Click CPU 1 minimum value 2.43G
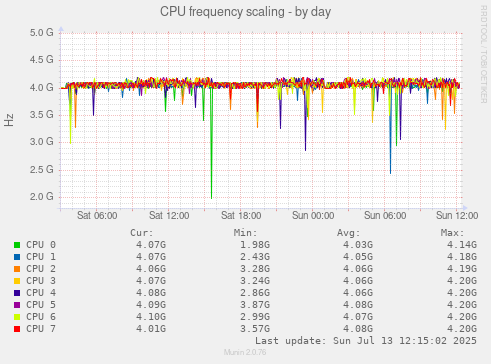Image resolution: width=491 pixels, height=364 pixels. coord(255,257)
